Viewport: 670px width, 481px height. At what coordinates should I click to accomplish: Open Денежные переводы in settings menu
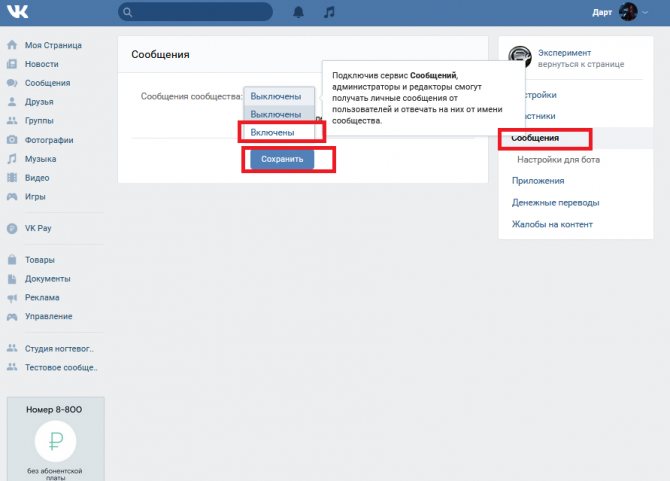coord(555,202)
